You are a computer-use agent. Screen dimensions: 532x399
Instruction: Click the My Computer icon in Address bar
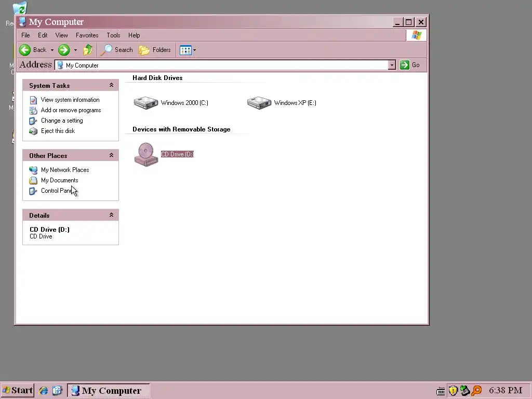[60, 65]
